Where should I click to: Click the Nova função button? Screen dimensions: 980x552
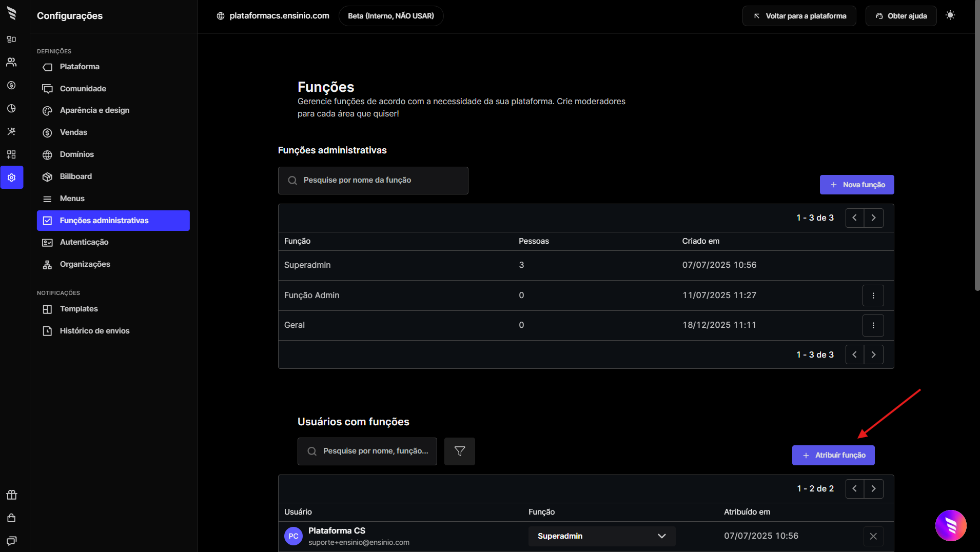[856, 185]
